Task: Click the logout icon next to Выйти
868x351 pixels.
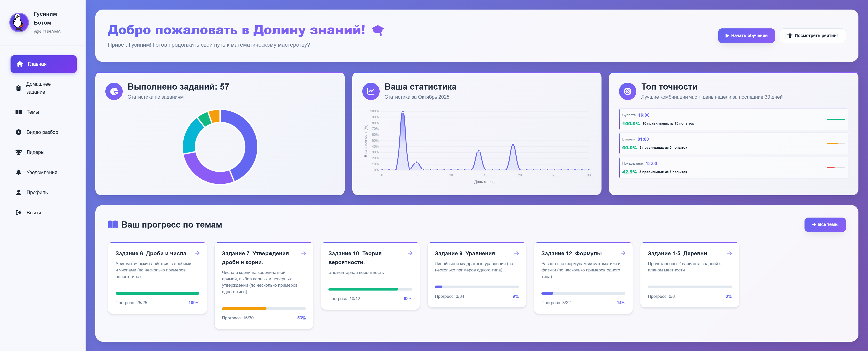Action: pos(18,213)
